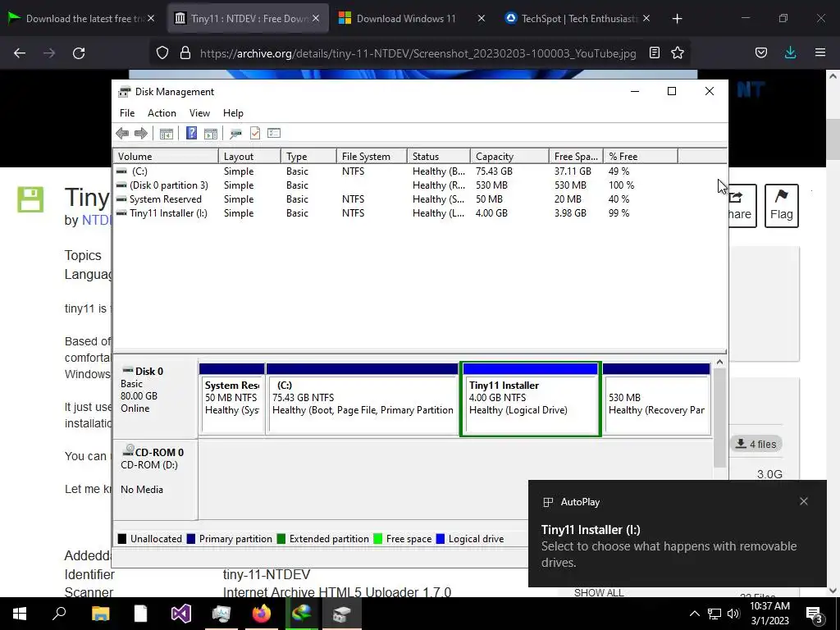Open the View menu
Screen dimensions: 840x630
click(199, 113)
